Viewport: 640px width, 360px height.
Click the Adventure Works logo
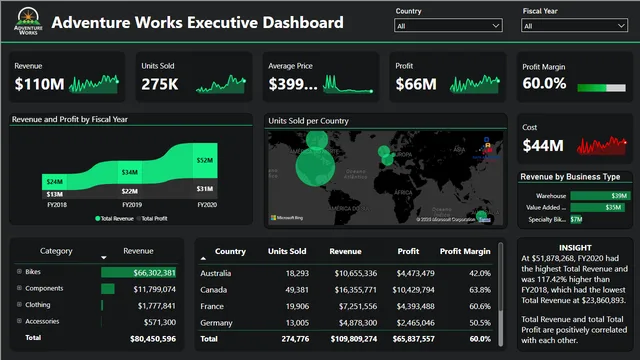click(28, 22)
